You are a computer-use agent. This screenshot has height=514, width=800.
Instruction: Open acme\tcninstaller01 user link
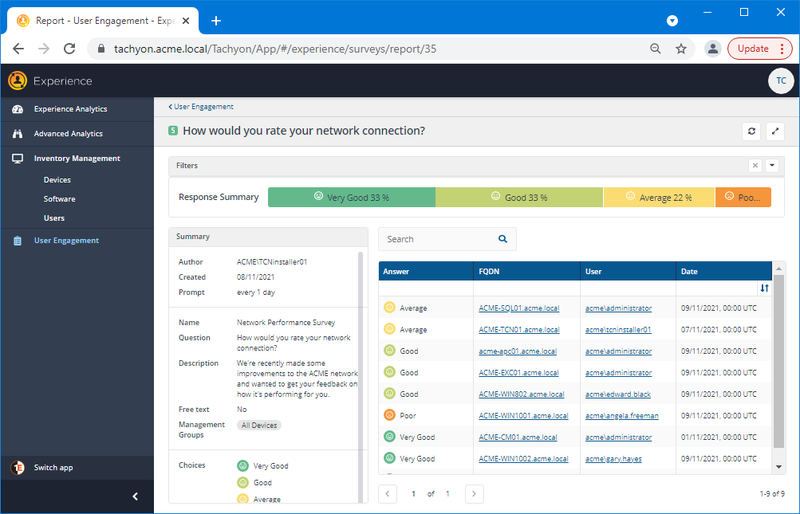pos(618,330)
